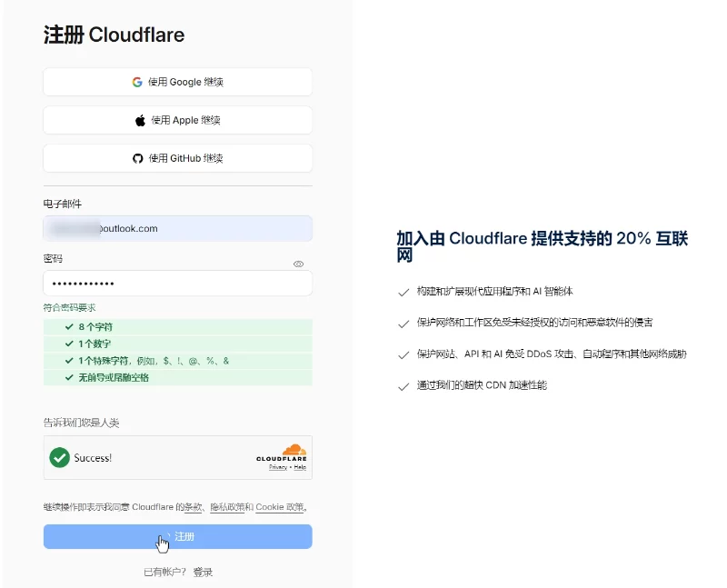The image size is (727, 588).
Task: Click checkmark beside the 1 个数字 requirement
Action: point(69,344)
